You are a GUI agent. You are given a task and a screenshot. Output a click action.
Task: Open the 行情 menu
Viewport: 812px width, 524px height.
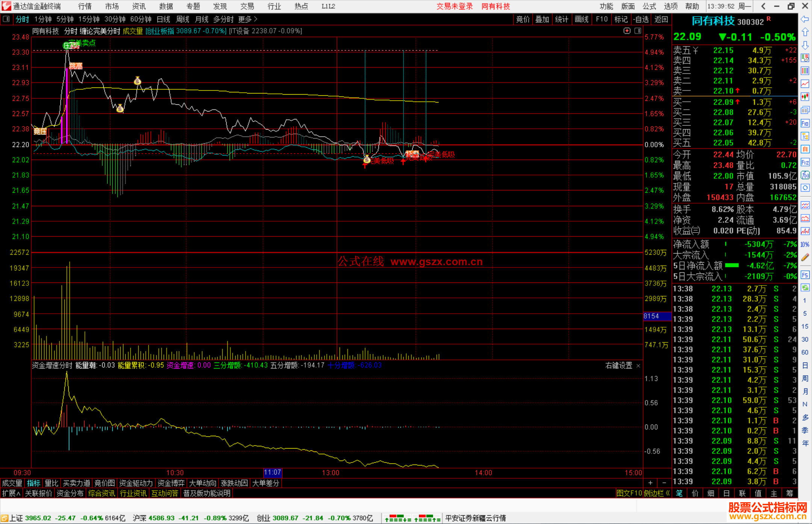(85, 6)
